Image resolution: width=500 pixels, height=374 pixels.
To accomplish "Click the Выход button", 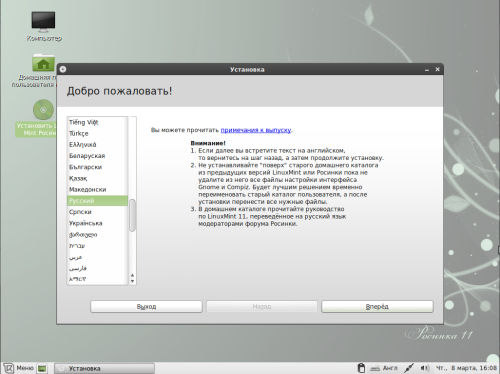I will pos(146,306).
